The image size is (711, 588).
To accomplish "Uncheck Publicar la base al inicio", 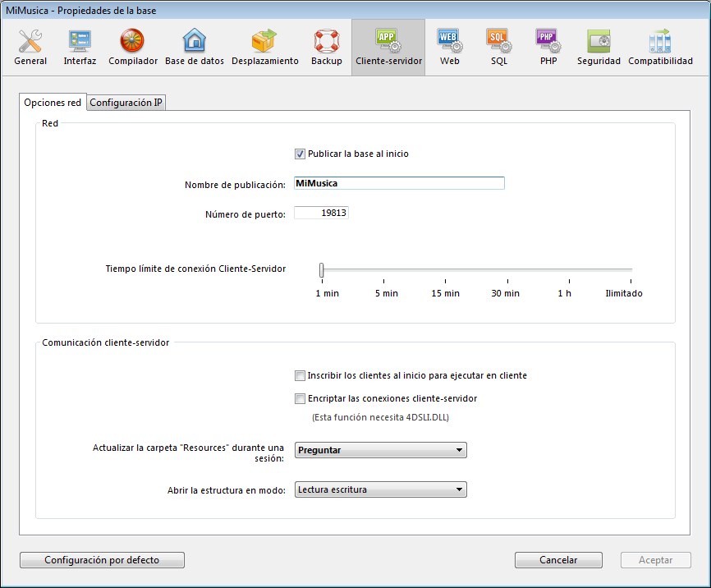I will pos(300,154).
